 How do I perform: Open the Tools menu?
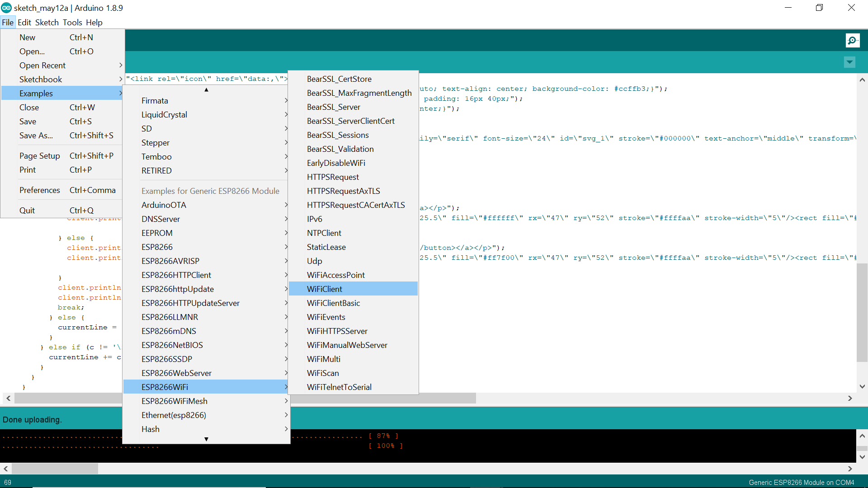pos(72,23)
